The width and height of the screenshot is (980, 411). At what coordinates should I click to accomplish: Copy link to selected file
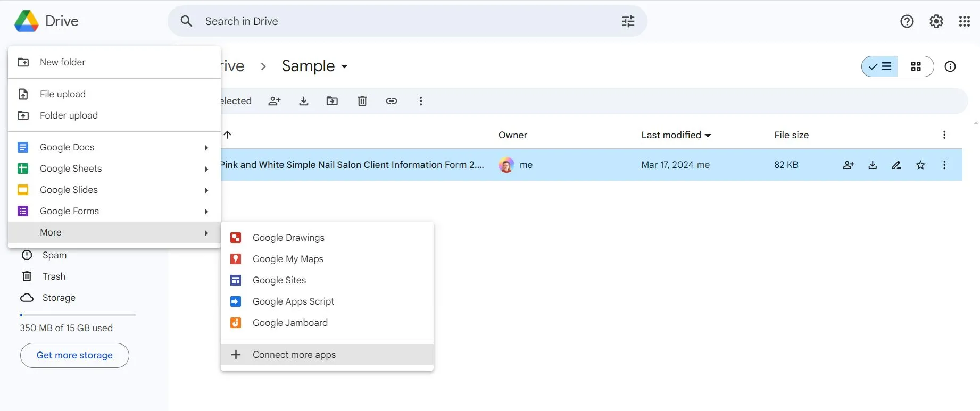click(392, 101)
